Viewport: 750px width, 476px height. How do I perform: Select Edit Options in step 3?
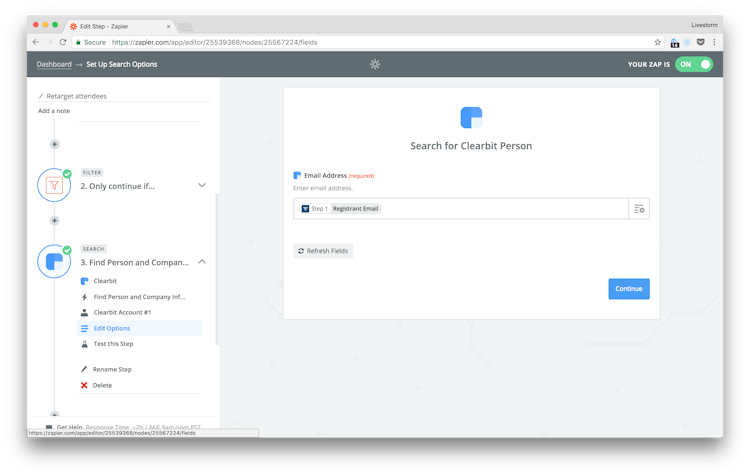[x=139, y=328]
